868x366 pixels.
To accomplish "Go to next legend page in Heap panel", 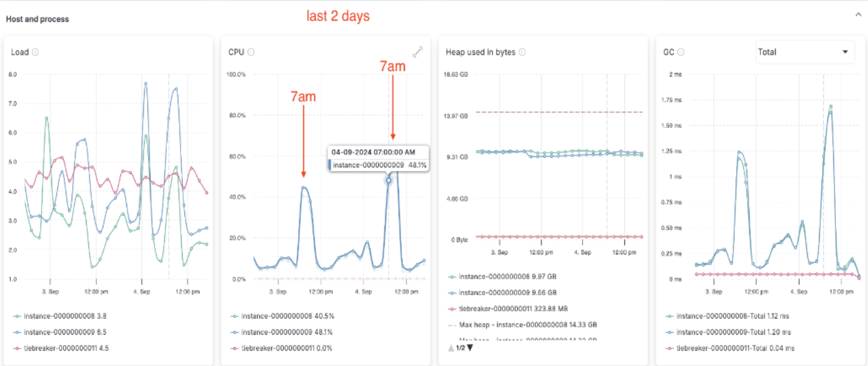I will 470,348.
